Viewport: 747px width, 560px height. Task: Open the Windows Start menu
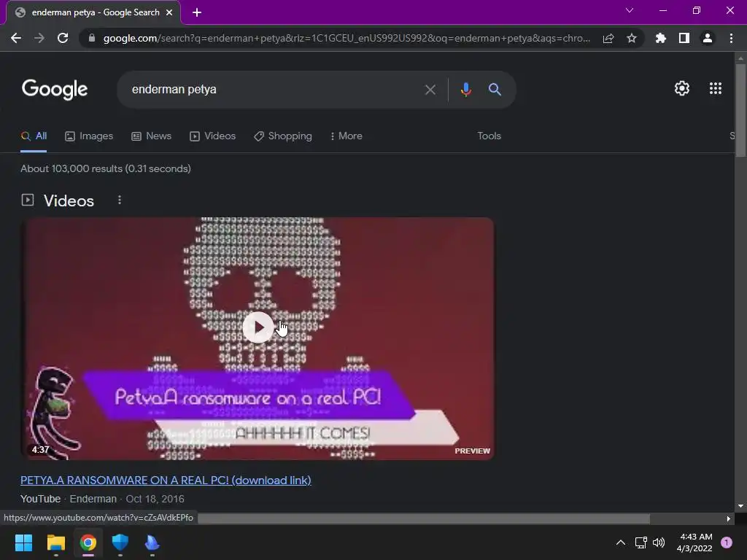click(x=23, y=542)
